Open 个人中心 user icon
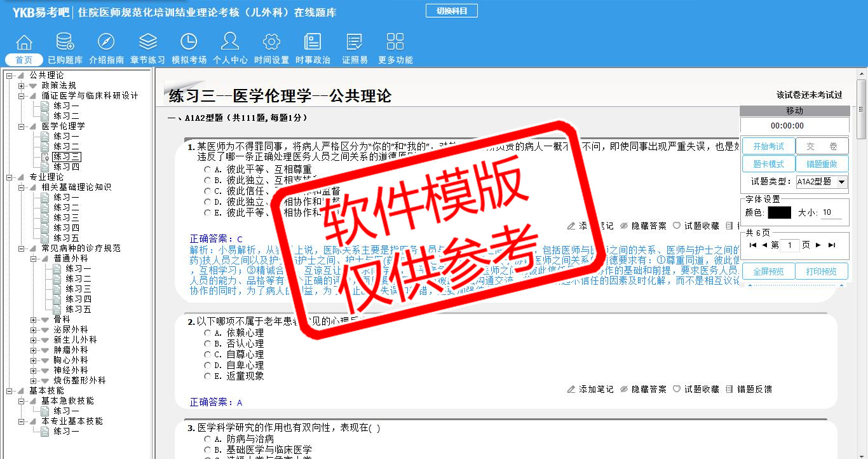Screen dimensions: 868x459 click(230, 43)
